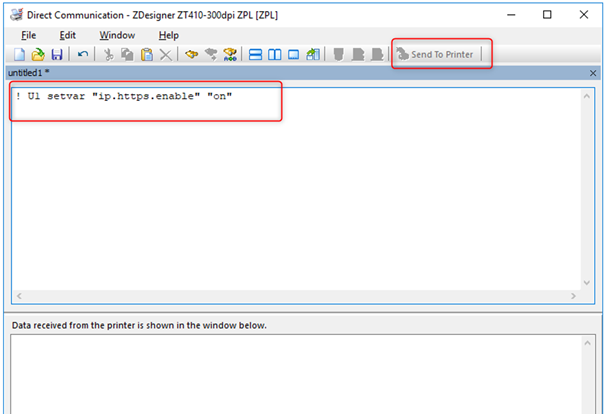Click inside the printer data received box
The image size is (605, 414).
pyautogui.click(x=296, y=374)
